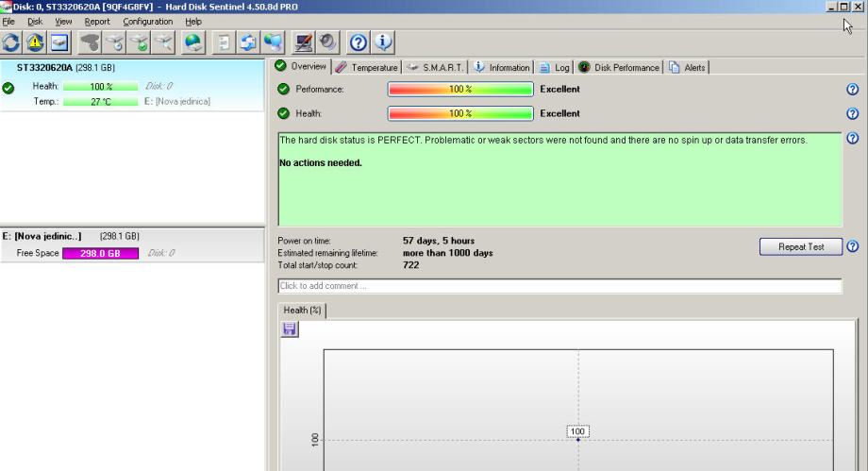Click the Performance 100 % gradient bar
The height and width of the screenshot is (471, 868).
pos(460,90)
